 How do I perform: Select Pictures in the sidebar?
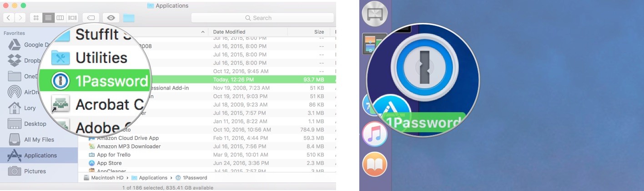click(x=35, y=171)
